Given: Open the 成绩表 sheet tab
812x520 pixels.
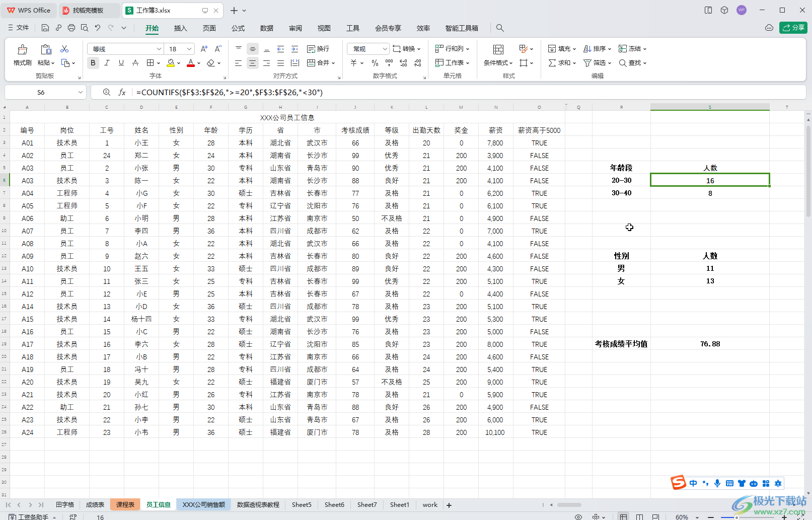Looking at the screenshot, I should coord(95,504).
